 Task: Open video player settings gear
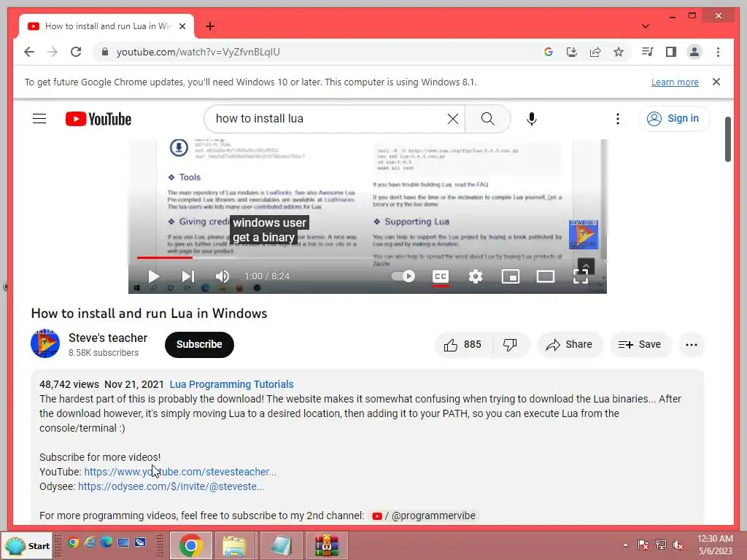point(476,276)
